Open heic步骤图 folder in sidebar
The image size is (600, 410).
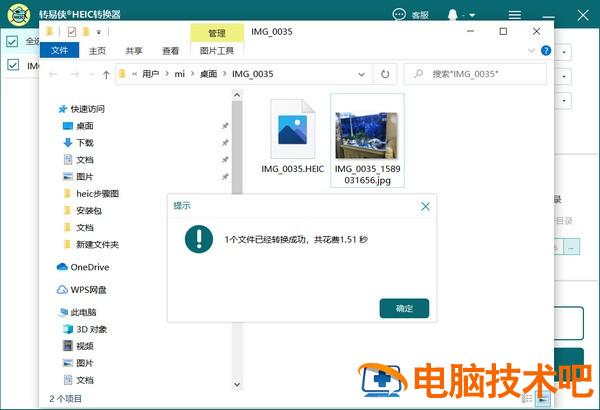pos(91,193)
